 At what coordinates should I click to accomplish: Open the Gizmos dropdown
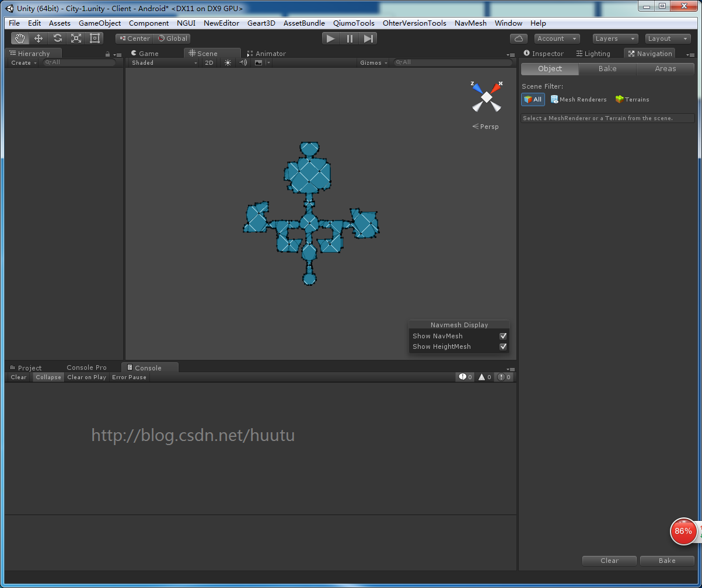(x=373, y=62)
